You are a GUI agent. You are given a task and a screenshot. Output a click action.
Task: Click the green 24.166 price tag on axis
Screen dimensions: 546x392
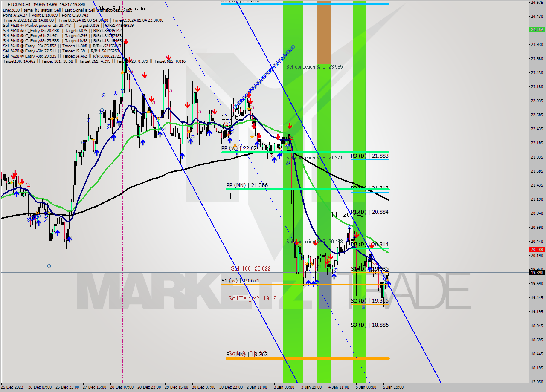(537, 30)
